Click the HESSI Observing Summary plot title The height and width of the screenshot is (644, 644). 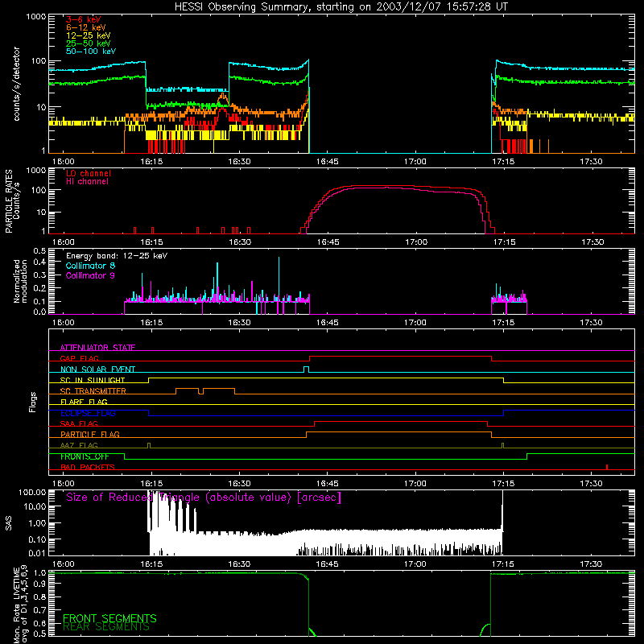point(341,7)
